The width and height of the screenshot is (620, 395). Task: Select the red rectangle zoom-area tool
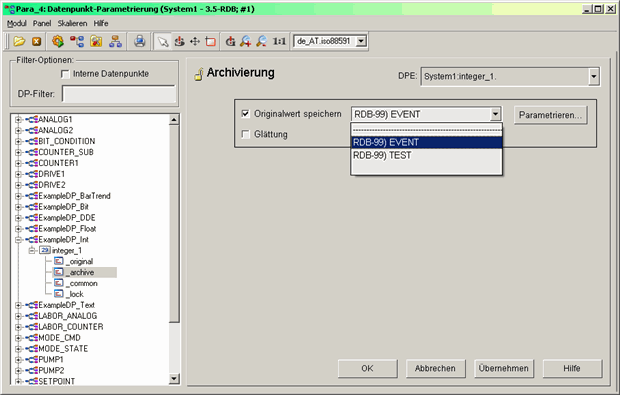pyautogui.click(x=210, y=41)
